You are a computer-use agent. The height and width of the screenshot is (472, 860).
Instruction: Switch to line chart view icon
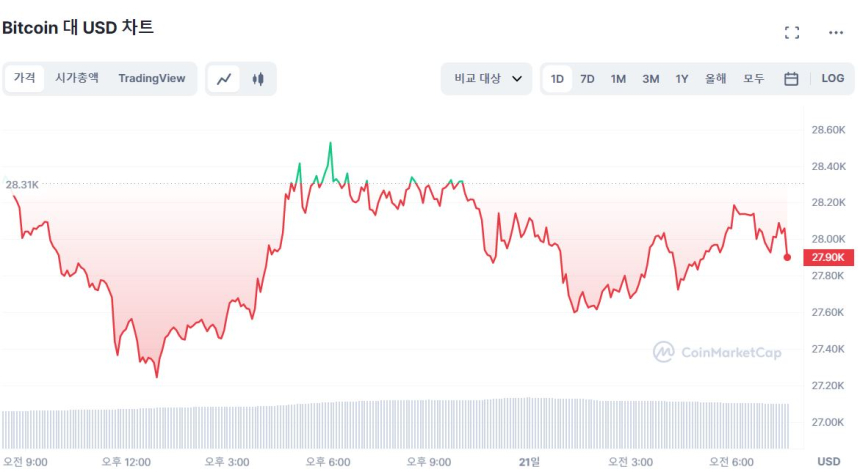tap(224, 79)
